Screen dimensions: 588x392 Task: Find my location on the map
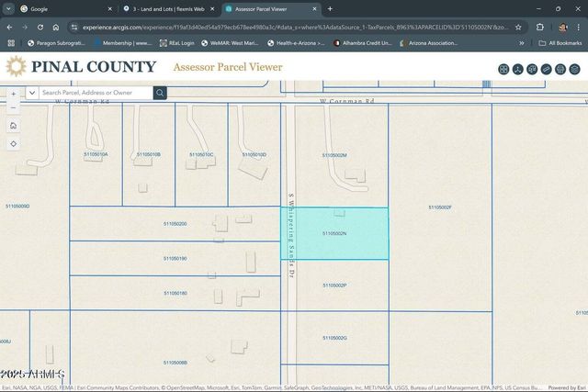(13, 144)
